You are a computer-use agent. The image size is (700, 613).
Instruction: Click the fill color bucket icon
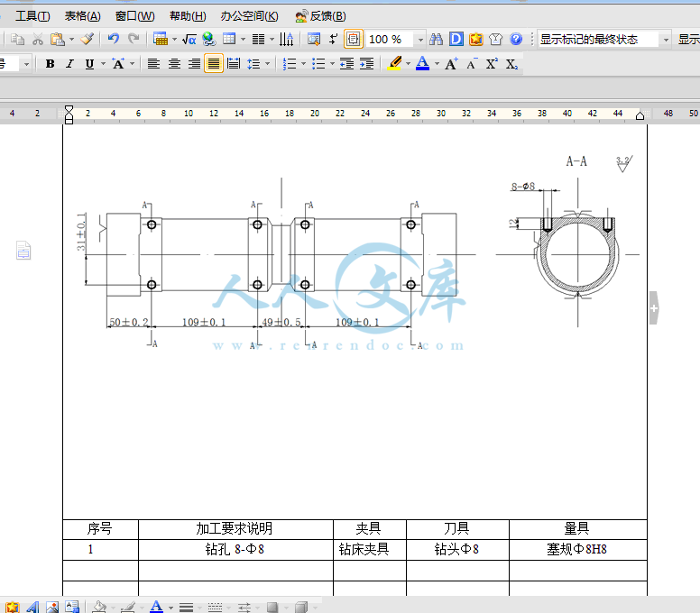click(x=99, y=607)
